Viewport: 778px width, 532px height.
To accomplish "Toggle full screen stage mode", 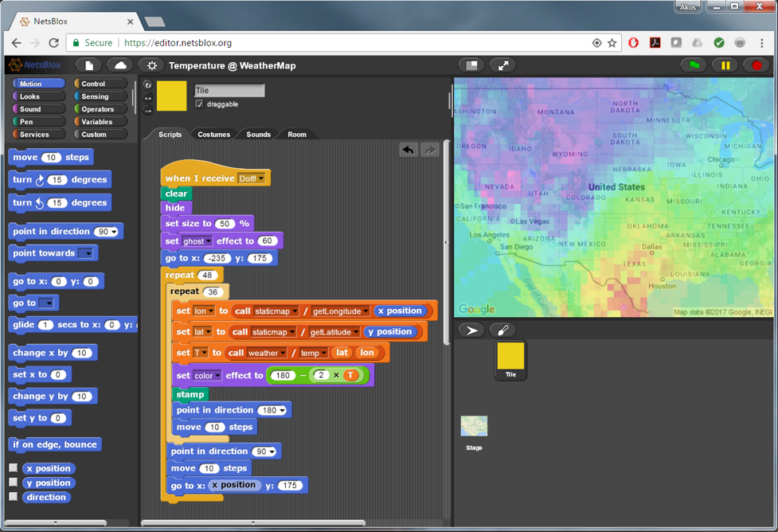I will pos(503,65).
